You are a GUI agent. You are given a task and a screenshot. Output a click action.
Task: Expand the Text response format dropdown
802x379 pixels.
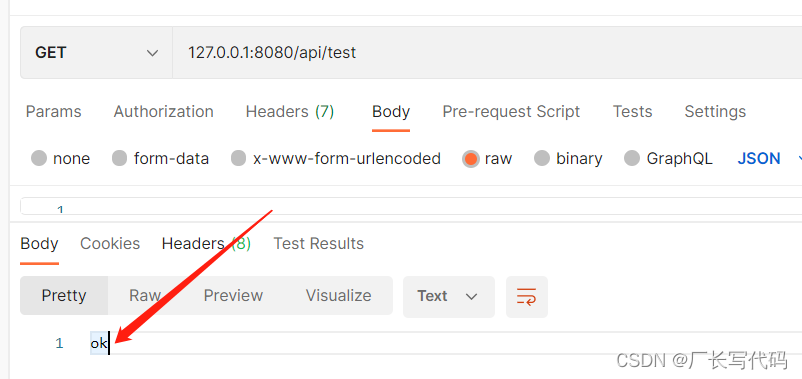[449, 297]
